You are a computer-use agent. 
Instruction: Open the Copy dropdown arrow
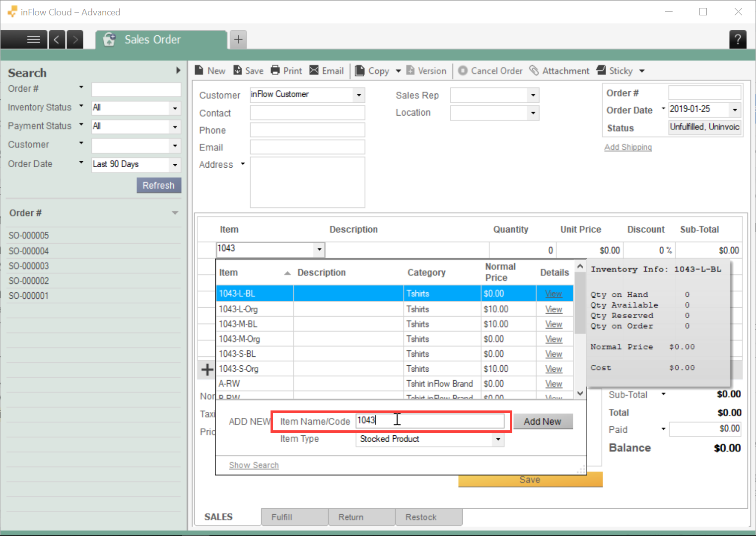pyautogui.click(x=398, y=71)
